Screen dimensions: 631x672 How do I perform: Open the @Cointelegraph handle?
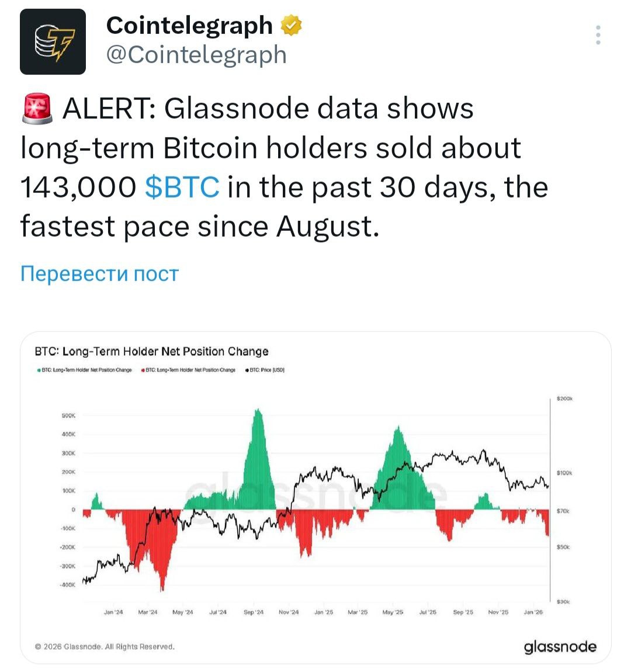tap(196, 55)
